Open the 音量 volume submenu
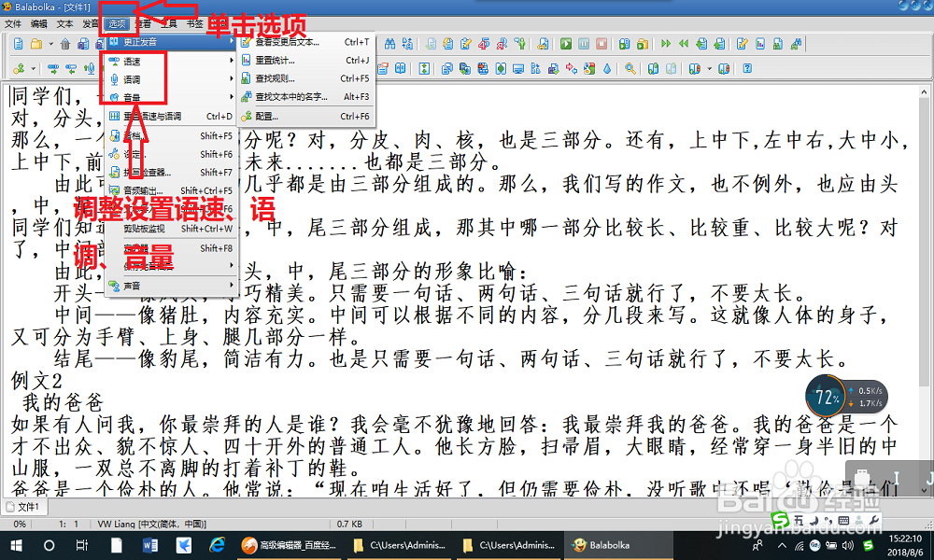The image size is (934, 560). (172, 97)
